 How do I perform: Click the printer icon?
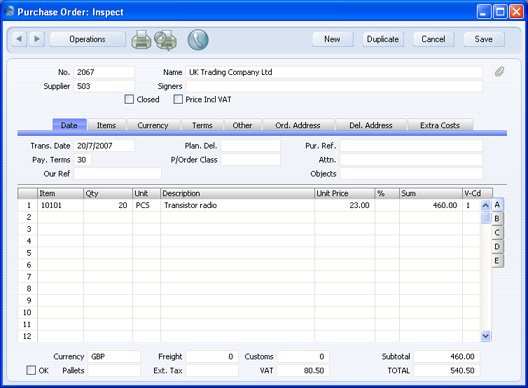pos(141,40)
